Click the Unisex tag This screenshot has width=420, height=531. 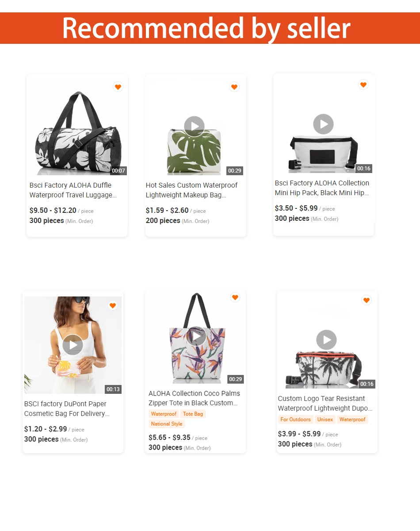click(x=325, y=419)
